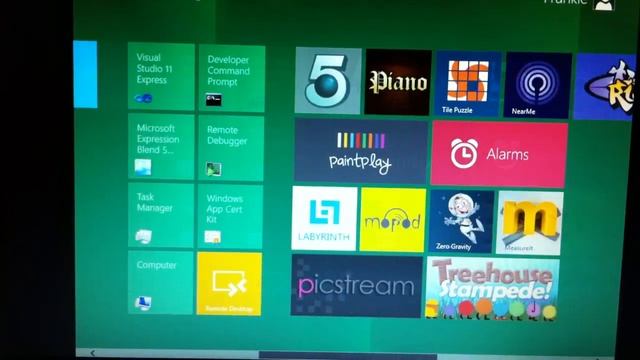Open the number 5 ball game tile
Image resolution: width=640 pixels, height=360 pixels.
coord(328,80)
